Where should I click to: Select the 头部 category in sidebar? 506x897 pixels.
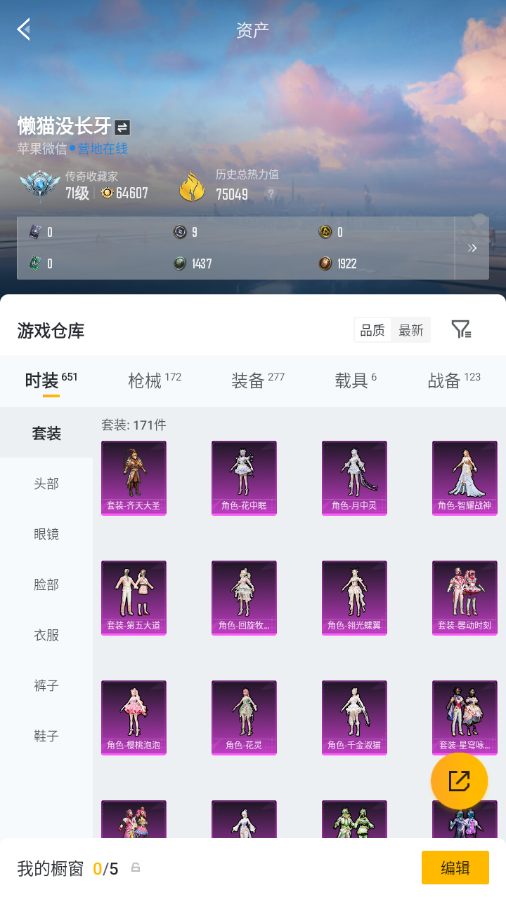tap(46, 483)
